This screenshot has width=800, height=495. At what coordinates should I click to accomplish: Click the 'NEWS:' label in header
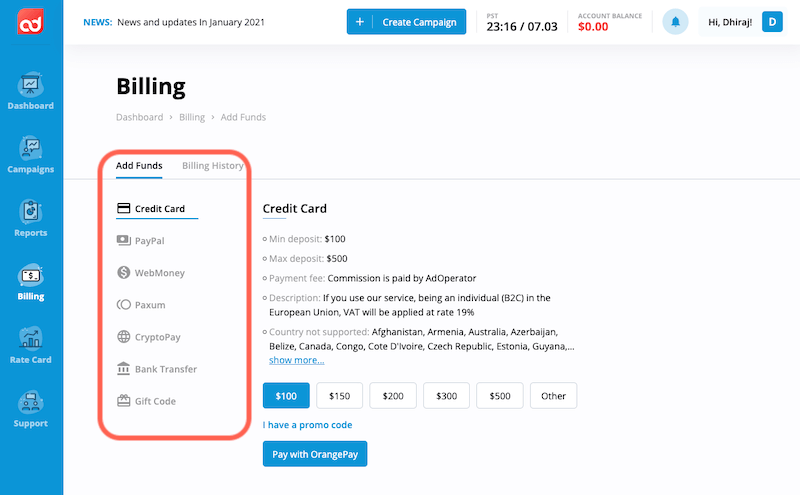coord(97,22)
